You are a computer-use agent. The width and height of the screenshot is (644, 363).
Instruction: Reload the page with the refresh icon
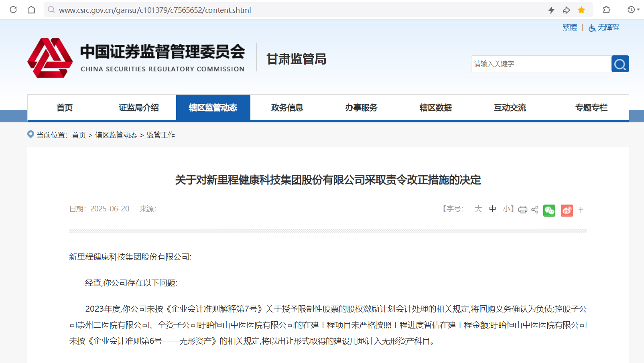click(13, 10)
